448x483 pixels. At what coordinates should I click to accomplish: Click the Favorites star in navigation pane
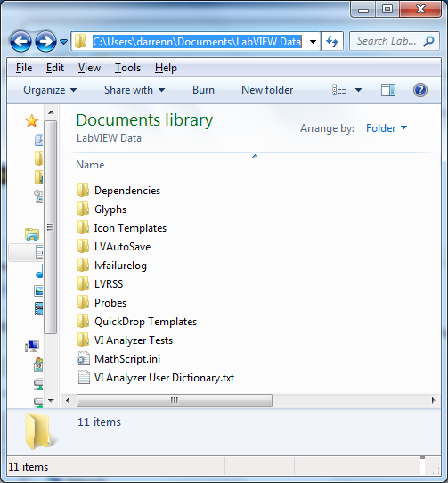click(x=32, y=121)
